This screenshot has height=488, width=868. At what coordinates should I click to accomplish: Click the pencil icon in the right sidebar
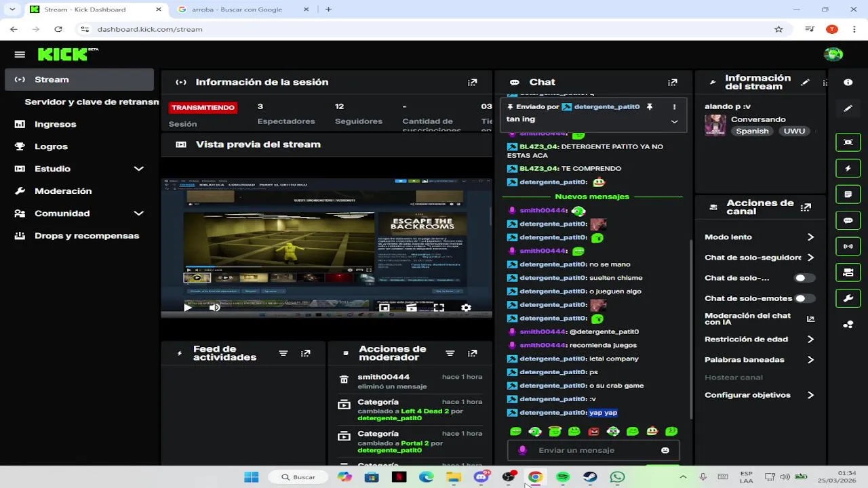click(x=848, y=108)
